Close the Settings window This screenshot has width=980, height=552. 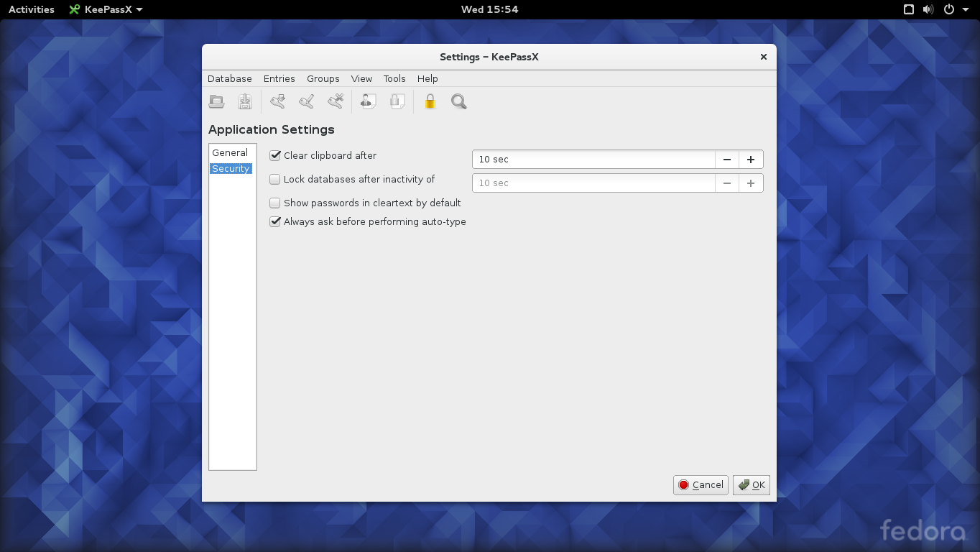coord(764,57)
